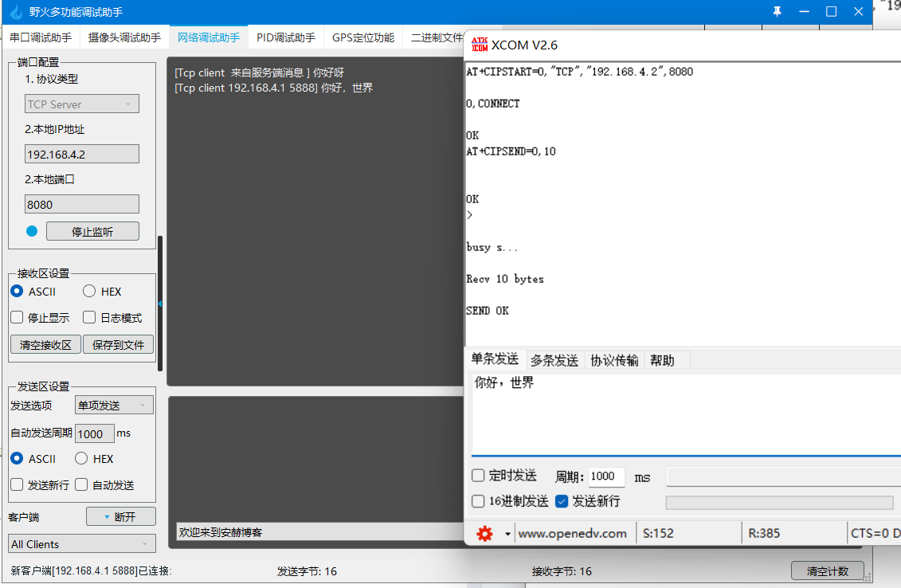901x588 pixels.
Task: Expand the 断开 button dropdown arrow
Action: [x=107, y=515]
